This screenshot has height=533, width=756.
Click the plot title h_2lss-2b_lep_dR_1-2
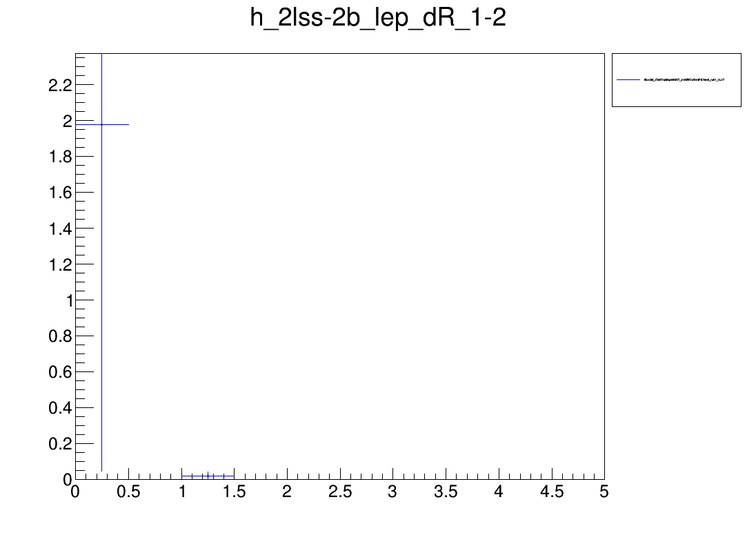coord(378,18)
